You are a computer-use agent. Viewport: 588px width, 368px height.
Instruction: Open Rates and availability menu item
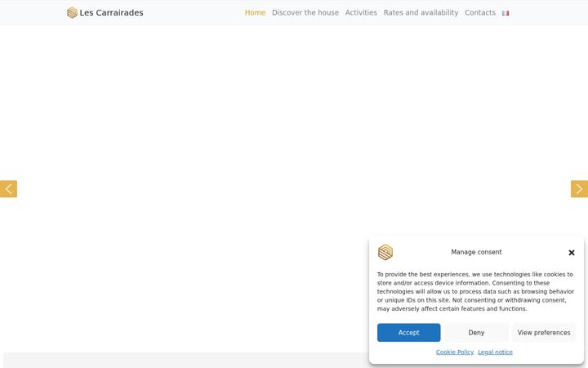click(421, 13)
